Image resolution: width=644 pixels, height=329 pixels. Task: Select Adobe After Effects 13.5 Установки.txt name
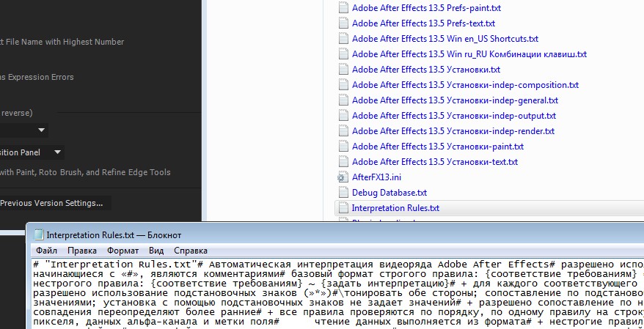[x=426, y=70]
